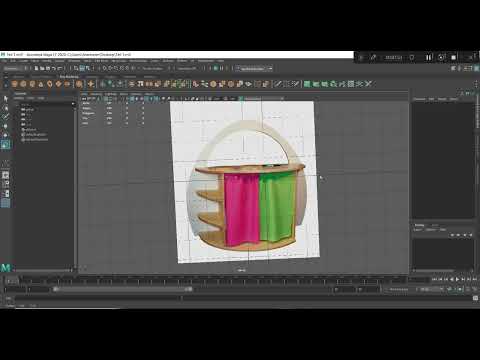This screenshot has width=480, height=360.
Task: Create a polygon disc from the shelf
Action: point(67,84)
